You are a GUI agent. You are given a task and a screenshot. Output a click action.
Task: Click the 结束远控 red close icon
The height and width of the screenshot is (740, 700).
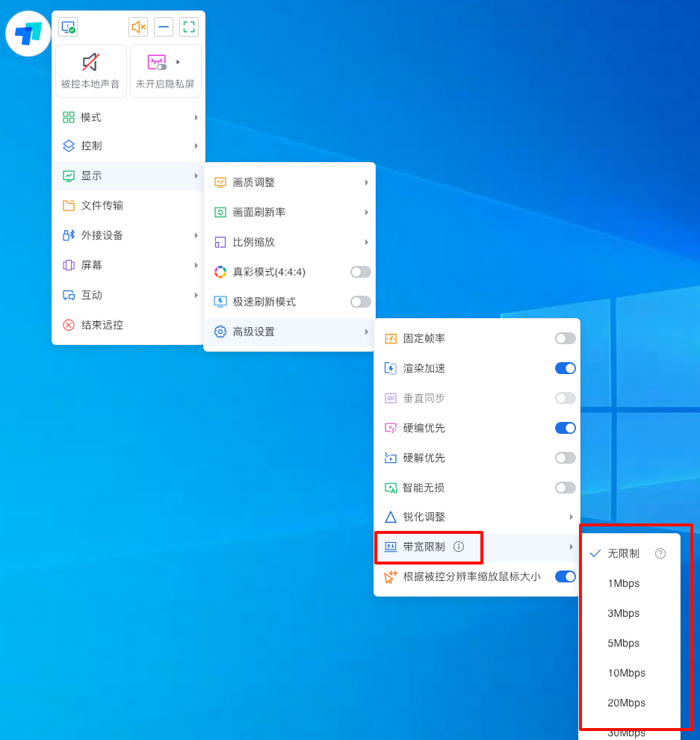(x=69, y=325)
